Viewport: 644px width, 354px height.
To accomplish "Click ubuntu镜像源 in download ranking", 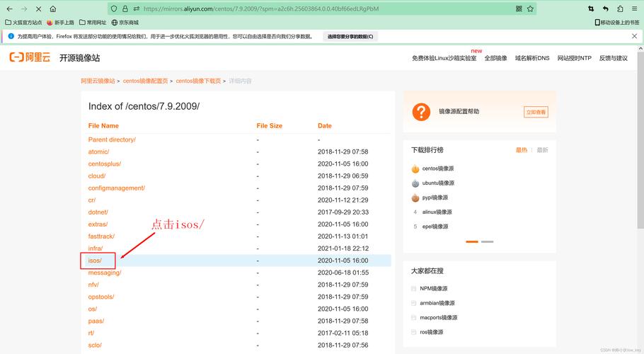I will pos(438,183).
